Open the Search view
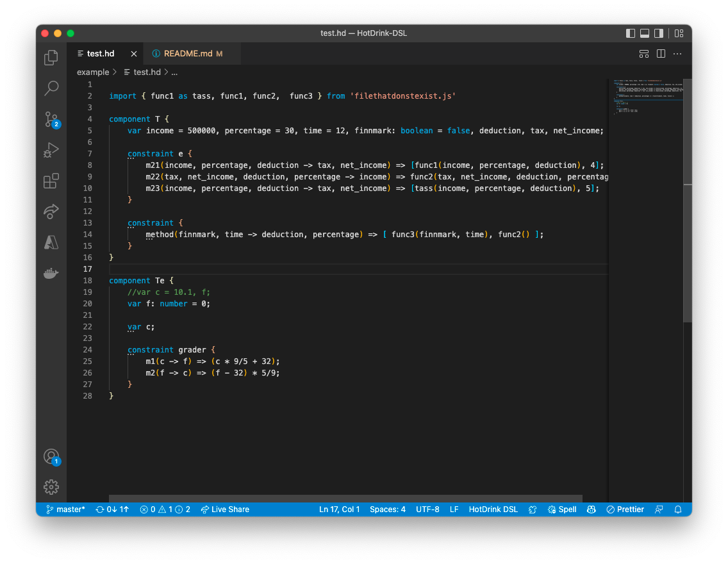Viewport: 728px width, 564px height. (x=51, y=88)
